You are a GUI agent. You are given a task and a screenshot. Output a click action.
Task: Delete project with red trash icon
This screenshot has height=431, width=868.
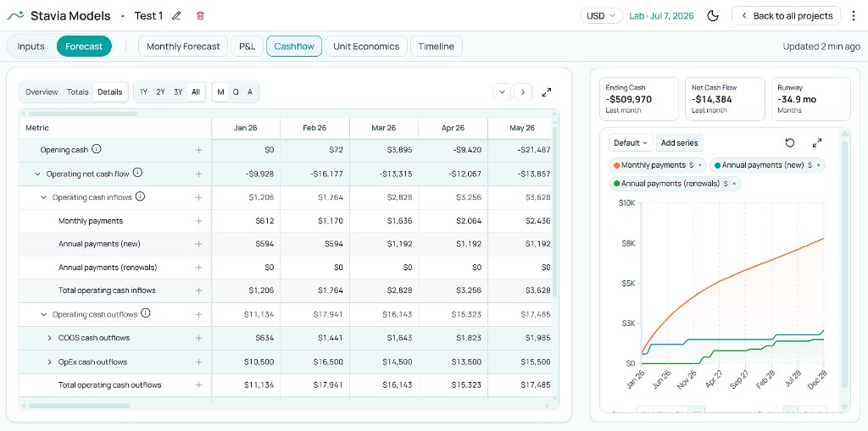click(200, 15)
